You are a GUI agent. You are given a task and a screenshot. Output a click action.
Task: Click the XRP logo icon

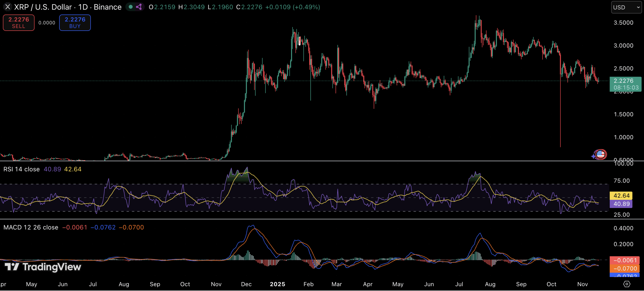point(8,7)
